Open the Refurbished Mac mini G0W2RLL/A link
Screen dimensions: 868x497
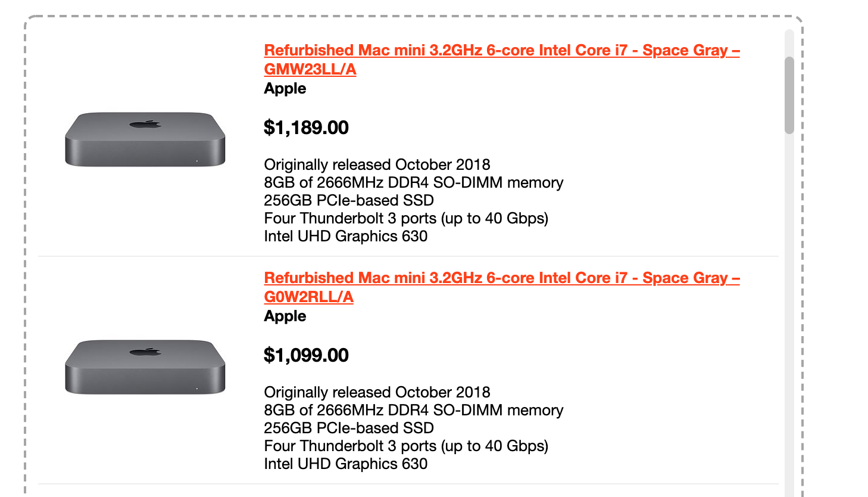501,278
